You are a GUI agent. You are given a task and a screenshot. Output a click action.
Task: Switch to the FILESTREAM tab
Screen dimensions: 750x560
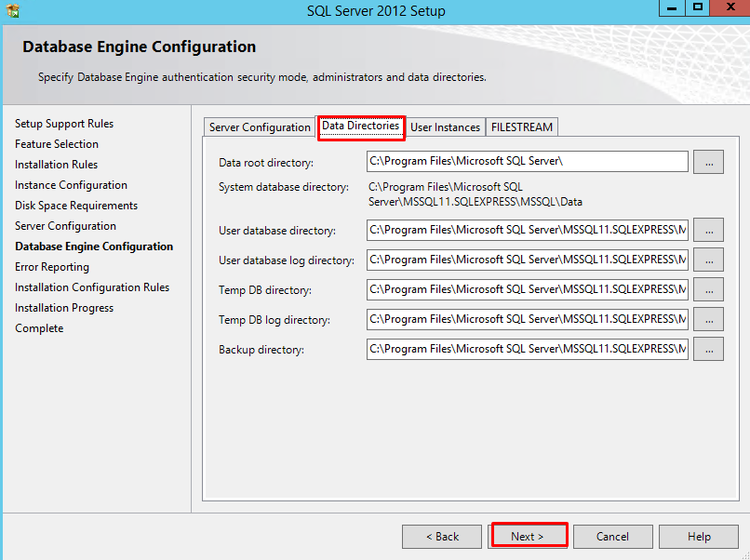pos(521,127)
